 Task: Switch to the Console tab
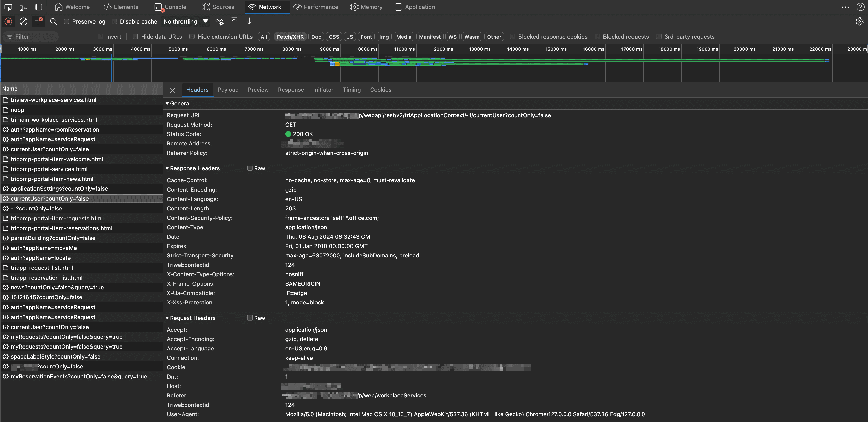click(170, 7)
